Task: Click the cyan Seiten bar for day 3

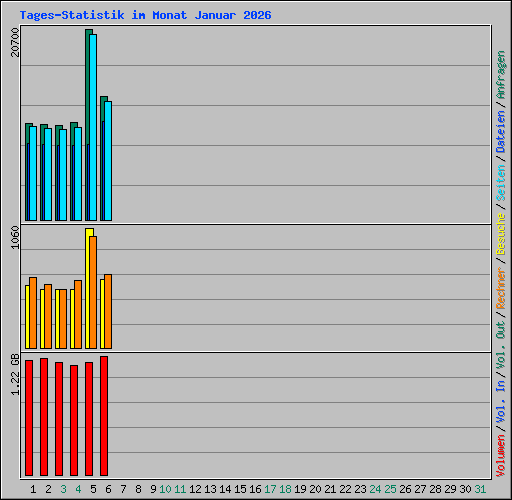Action: pos(63,175)
